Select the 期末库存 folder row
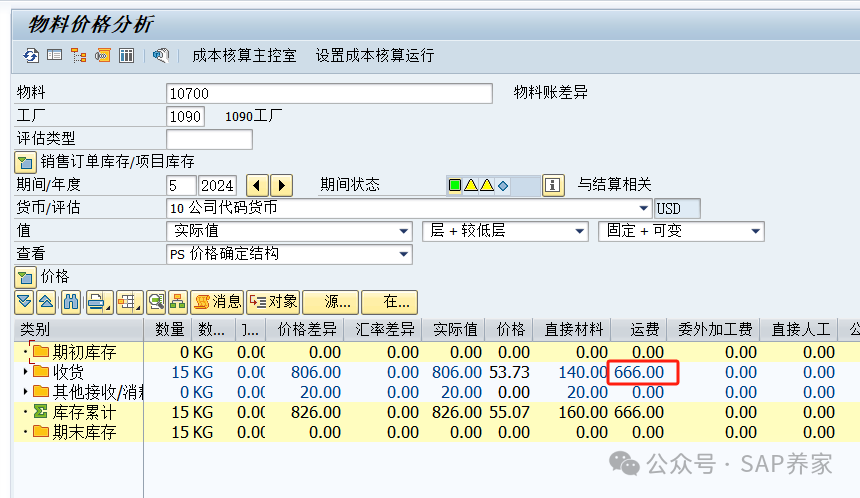This screenshot has height=498, width=860. (84, 433)
